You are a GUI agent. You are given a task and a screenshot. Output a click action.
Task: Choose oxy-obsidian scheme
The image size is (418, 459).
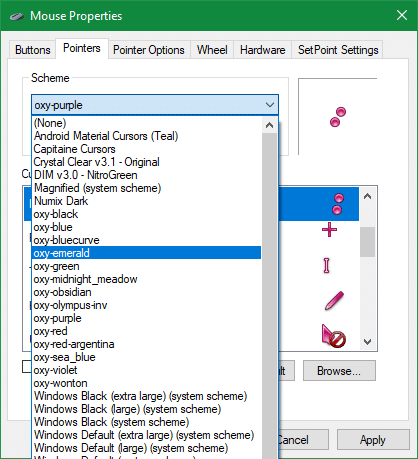point(147,292)
